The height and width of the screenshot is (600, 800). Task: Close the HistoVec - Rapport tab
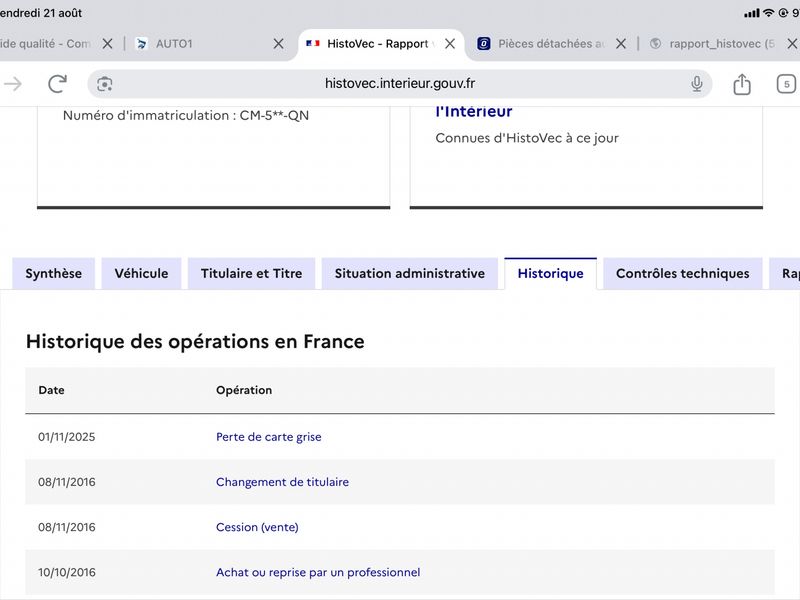[449, 44]
